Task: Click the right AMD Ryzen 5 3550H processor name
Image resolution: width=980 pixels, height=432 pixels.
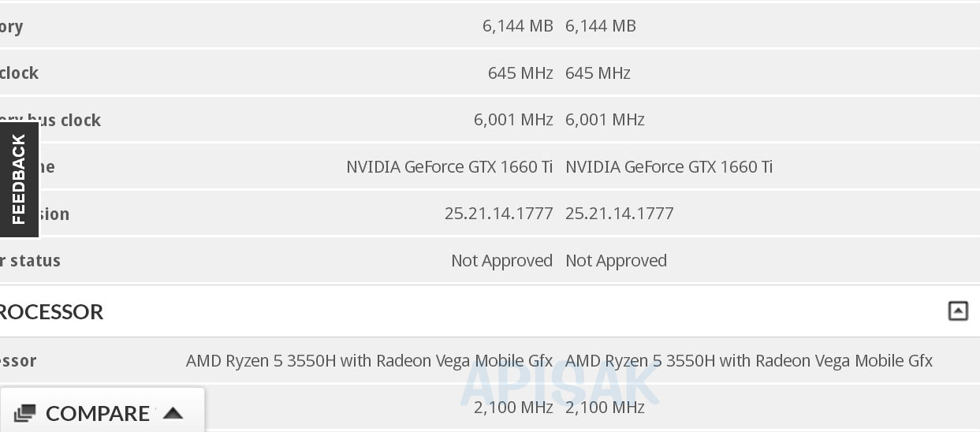Action: tap(748, 361)
